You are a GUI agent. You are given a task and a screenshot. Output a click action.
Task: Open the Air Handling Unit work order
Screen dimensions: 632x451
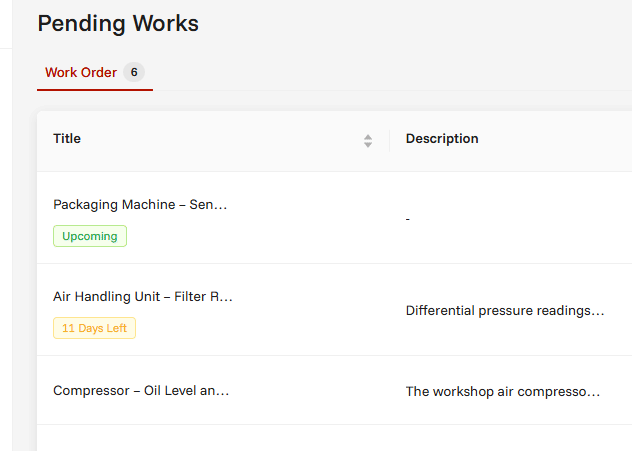[143, 297]
